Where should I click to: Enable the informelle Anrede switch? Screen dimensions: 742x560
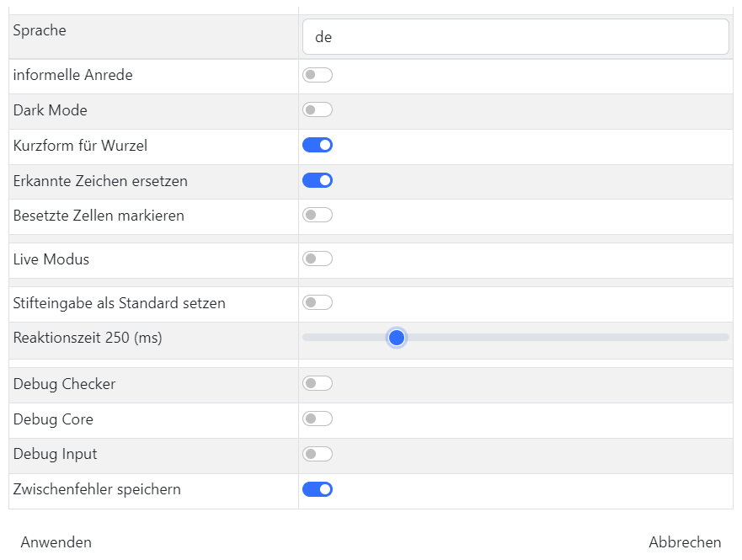pyautogui.click(x=318, y=75)
